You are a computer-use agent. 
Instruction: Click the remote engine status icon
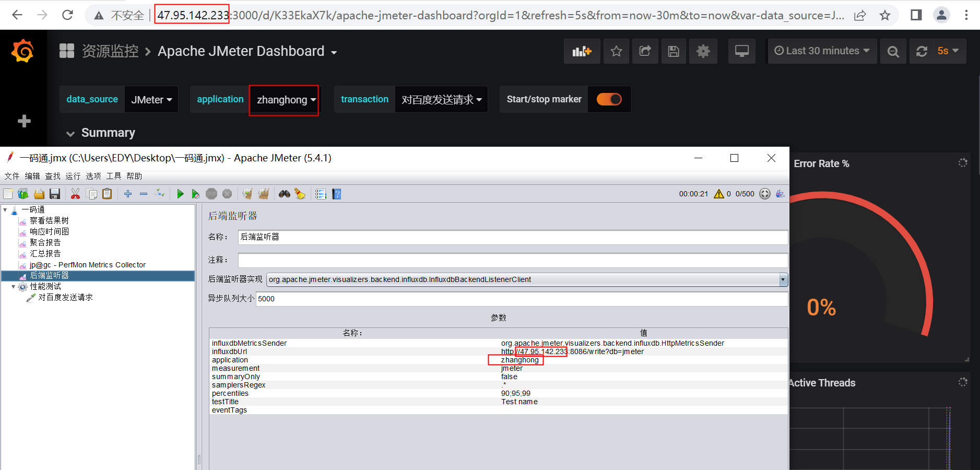click(x=765, y=194)
